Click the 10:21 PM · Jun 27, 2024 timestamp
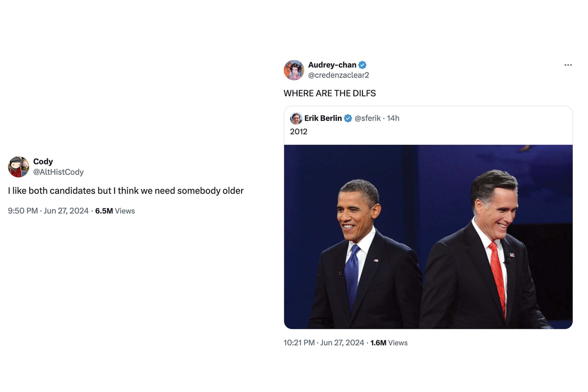 point(324,343)
